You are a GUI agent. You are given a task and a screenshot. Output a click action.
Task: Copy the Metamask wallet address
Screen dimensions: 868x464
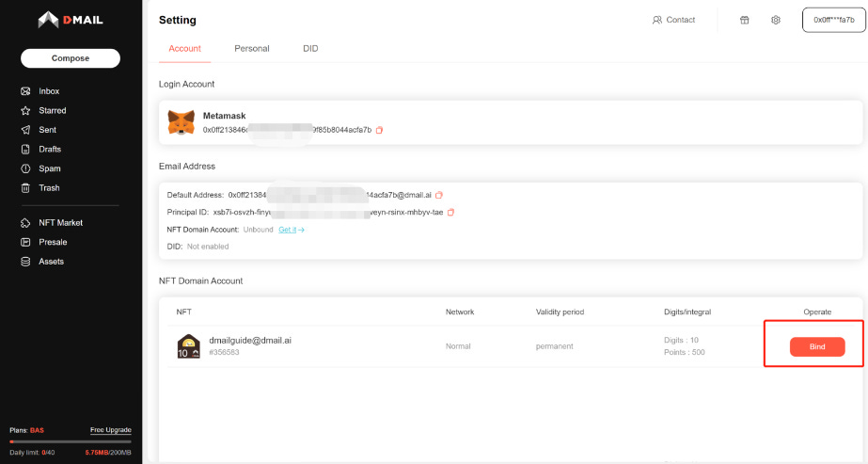coord(379,130)
